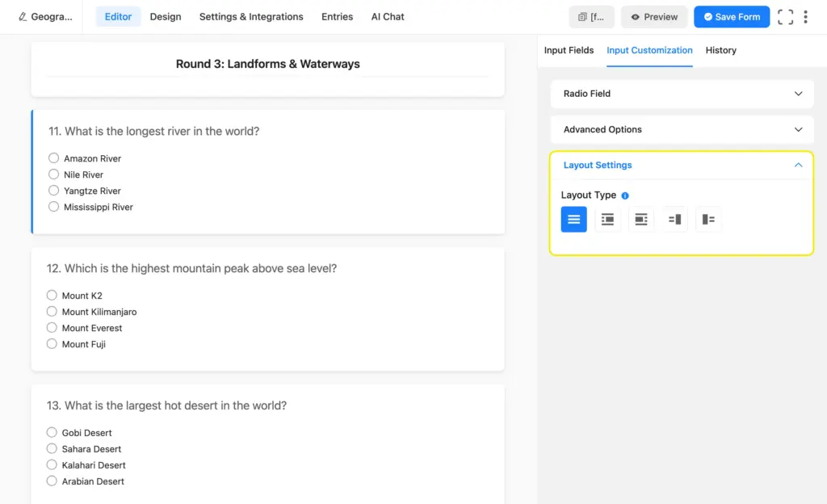Select Arabian Desert radio option
This screenshot has height=504, width=827.
(x=52, y=481)
